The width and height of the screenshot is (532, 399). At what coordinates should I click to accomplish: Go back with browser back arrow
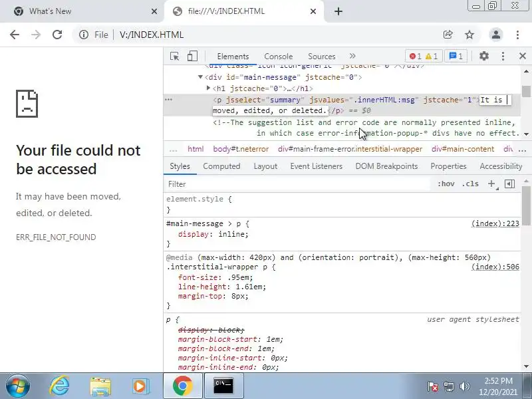click(x=14, y=35)
